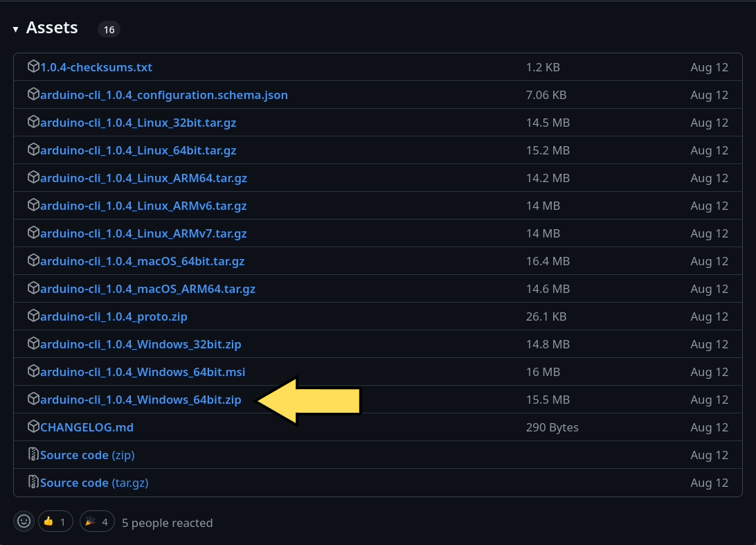Screen dimensions: 756x545
Task: Click package icon beside macOS_64bit.tar.gz
Action: [33, 260]
